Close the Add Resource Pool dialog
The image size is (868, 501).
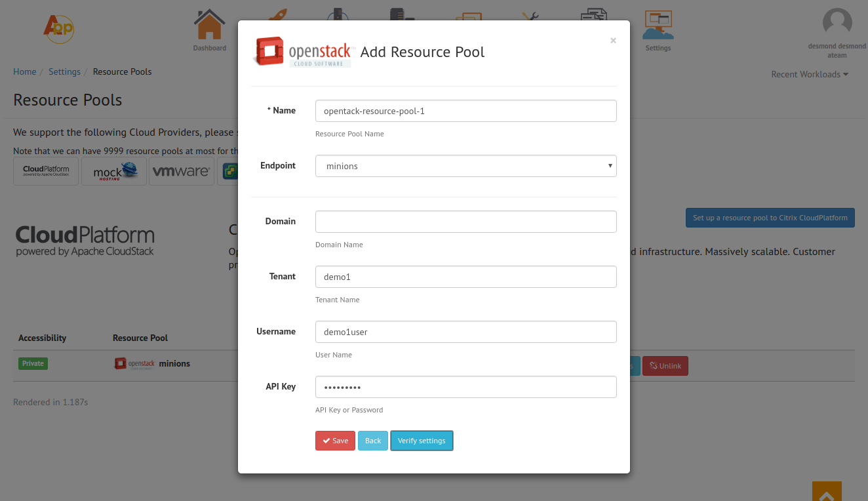(x=613, y=41)
